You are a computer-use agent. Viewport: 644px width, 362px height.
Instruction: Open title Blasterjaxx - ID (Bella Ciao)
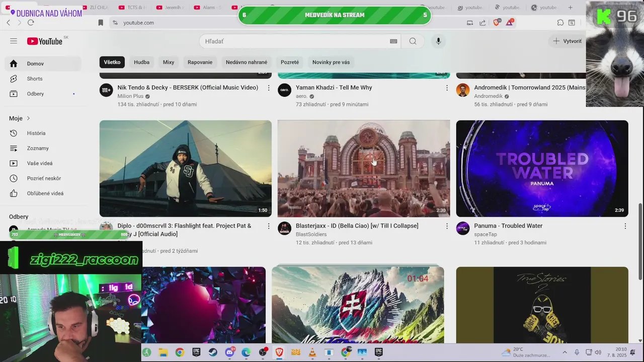click(x=357, y=226)
